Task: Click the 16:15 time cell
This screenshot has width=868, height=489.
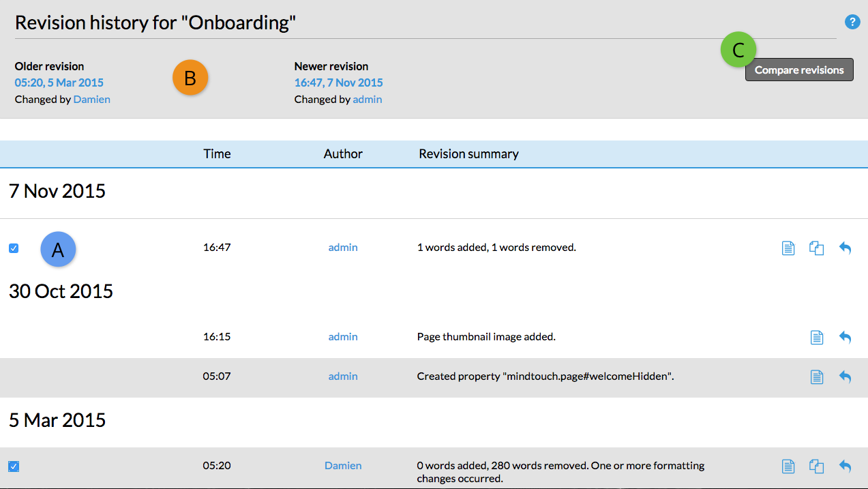Action: click(x=217, y=336)
